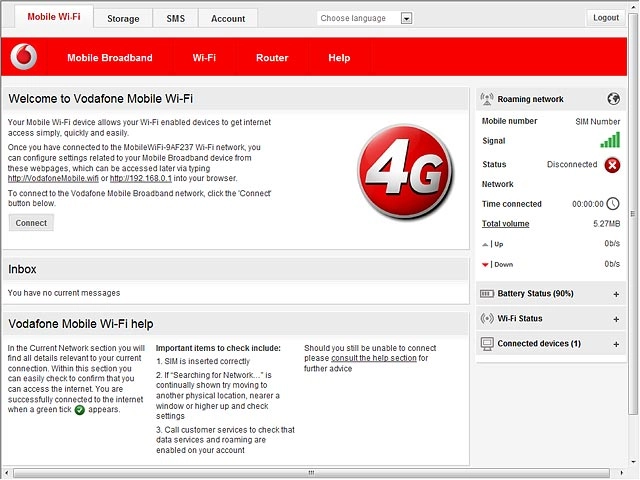
Task: Expand the Wi-Fi Status section
Action: (616, 319)
